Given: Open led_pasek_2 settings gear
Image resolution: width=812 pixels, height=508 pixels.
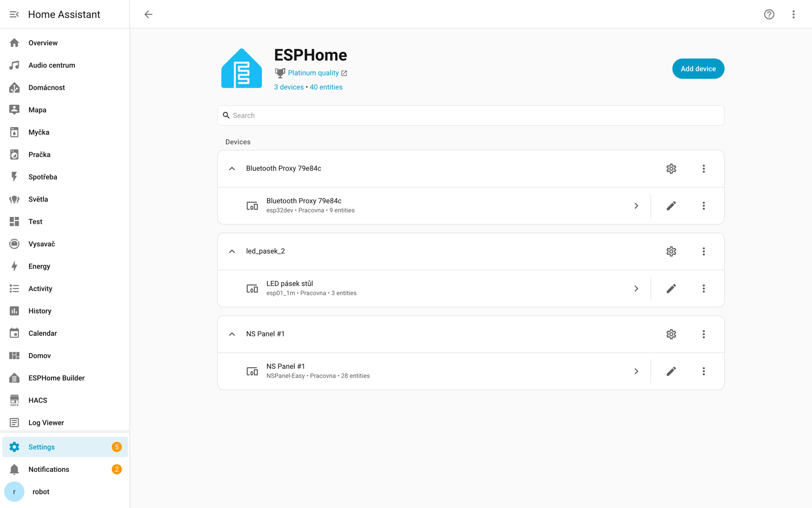Looking at the screenshot, I should 671,251.
